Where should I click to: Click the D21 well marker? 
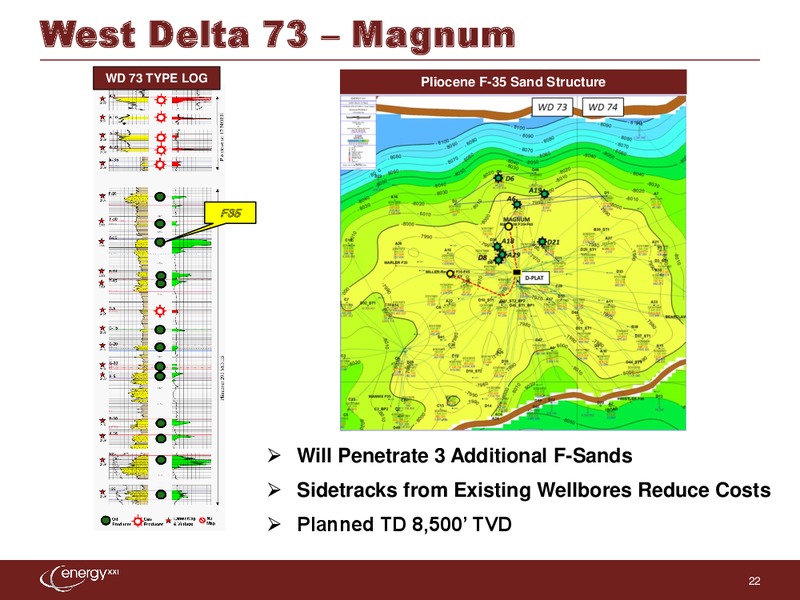coord(542,241)
